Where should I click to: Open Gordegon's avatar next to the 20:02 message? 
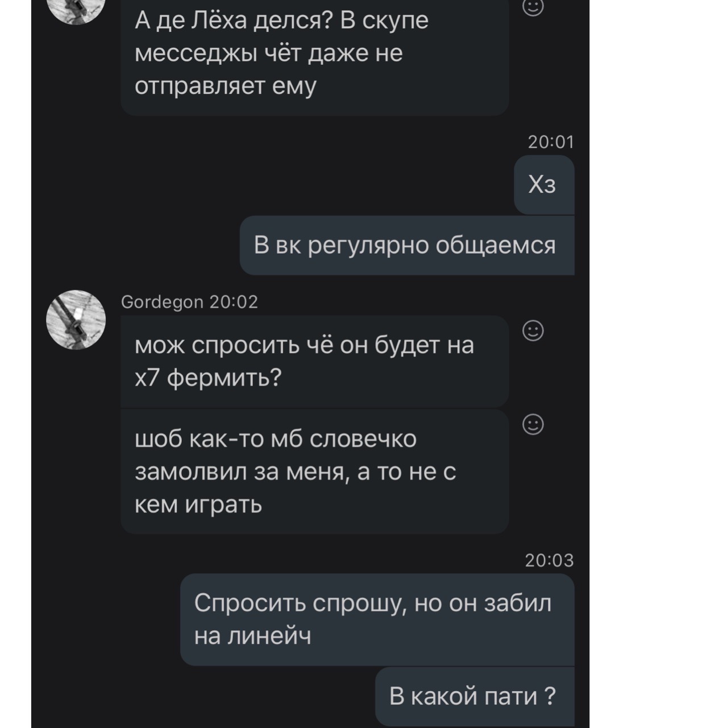pos(76,320)
